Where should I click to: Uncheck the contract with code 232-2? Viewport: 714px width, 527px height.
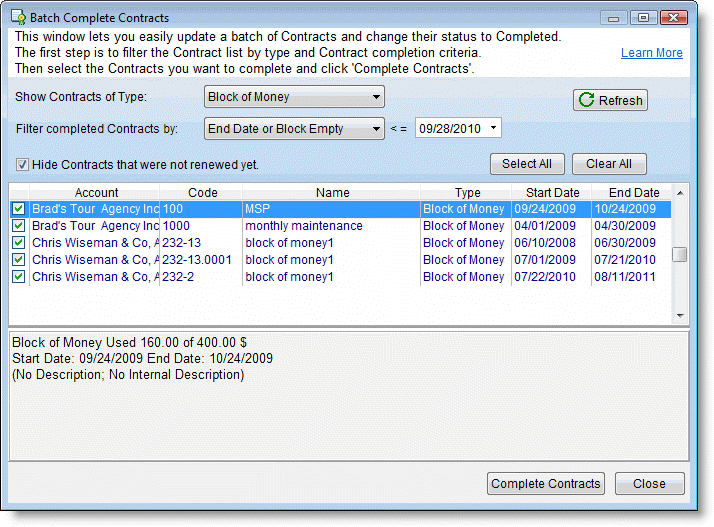[18, 277]
